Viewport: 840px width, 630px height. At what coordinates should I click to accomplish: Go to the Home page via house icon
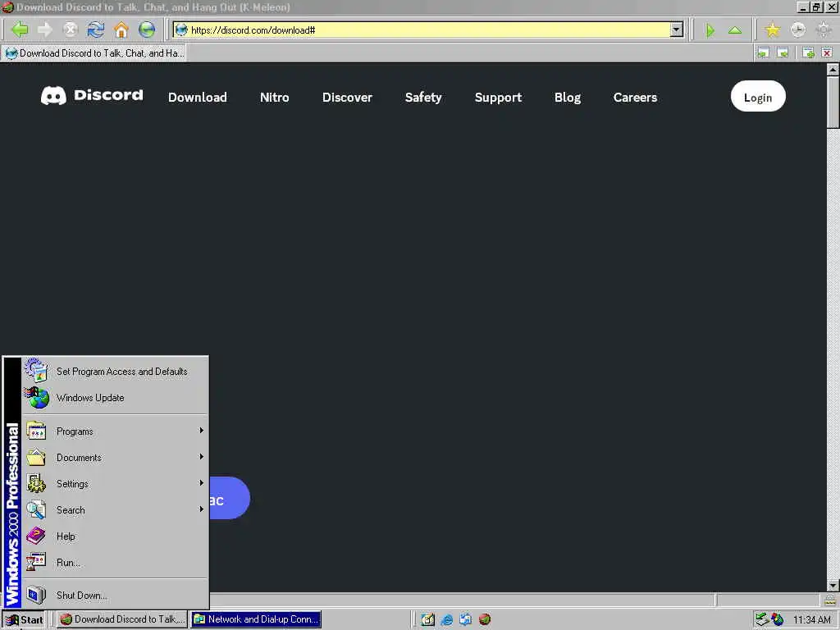click(121, 30)
